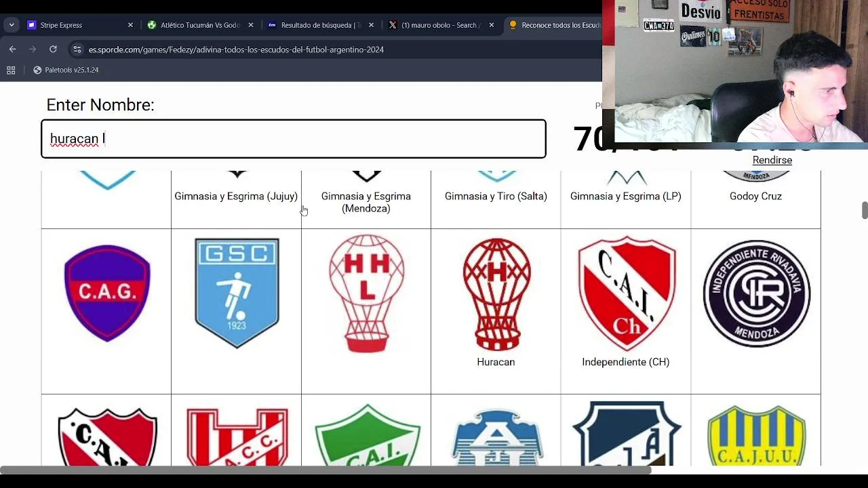Click the Godoy Cruz label
The image size is (868, 488).
click(755, 196)
